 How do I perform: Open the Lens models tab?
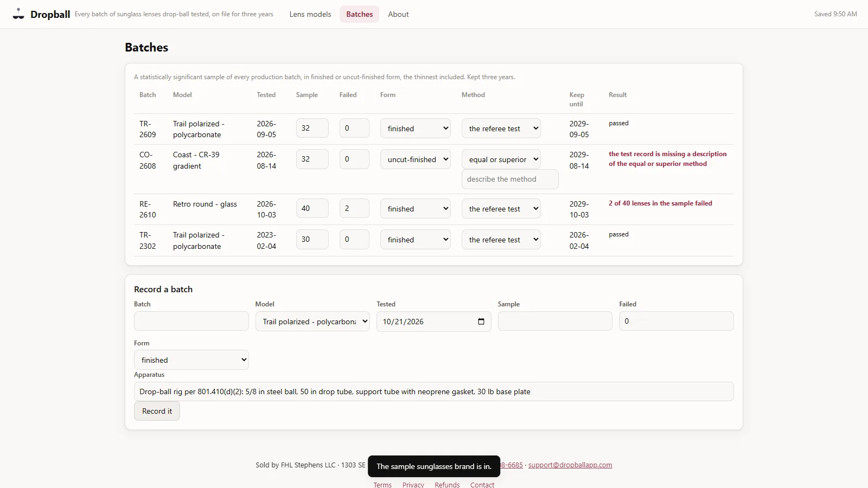(310, 14)
